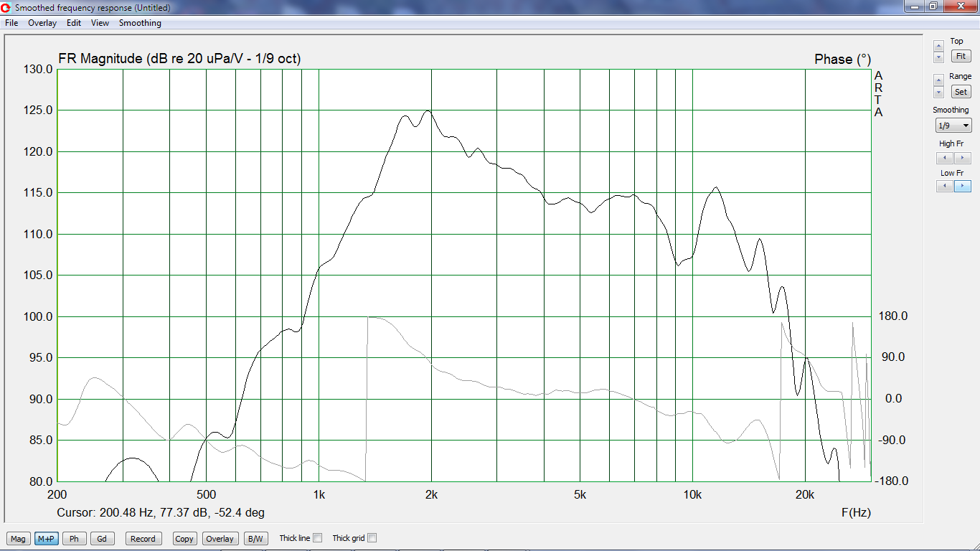Click the '2k' frequency axis label

[431, 494]
